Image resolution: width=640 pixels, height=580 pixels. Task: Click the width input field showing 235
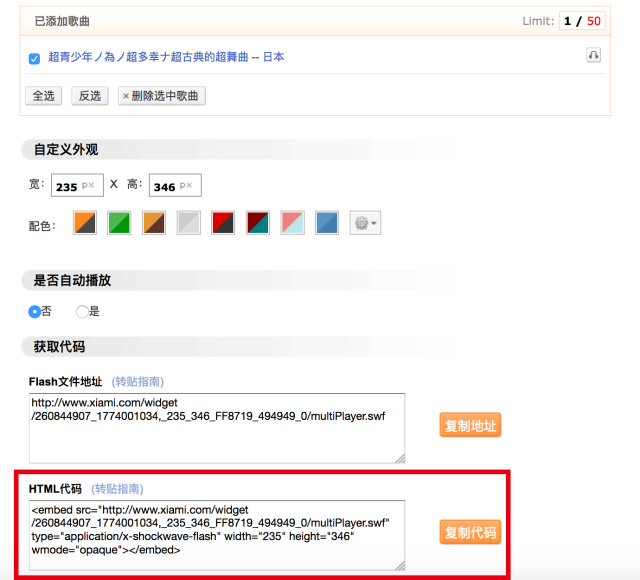[x=77, y=185]
